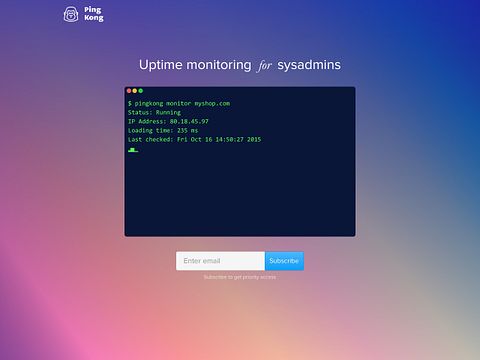Click the blue Subscribe button

tap(284, 261)
